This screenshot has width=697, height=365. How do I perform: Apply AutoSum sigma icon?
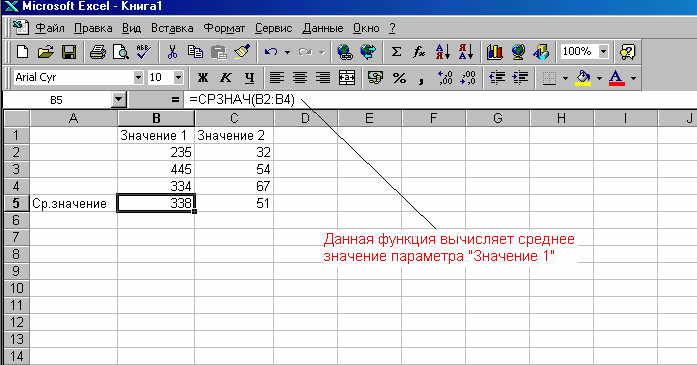pos(396,52)
